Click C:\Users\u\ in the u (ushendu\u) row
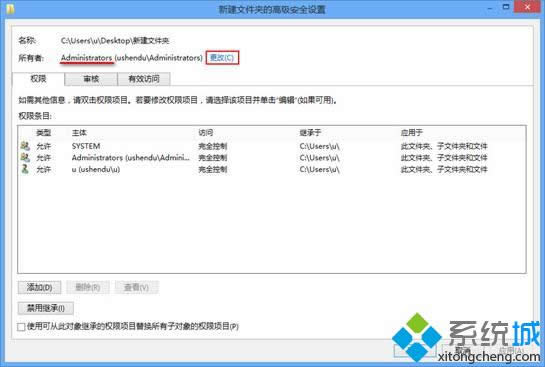This screenshot has width=545, height=367. (x=319, y=170)
